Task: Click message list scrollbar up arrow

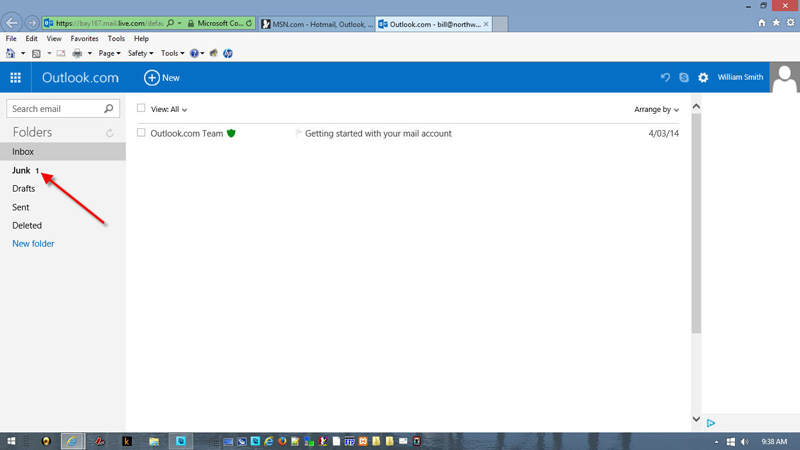Action: pyautogui.click(x=696, y=107)
